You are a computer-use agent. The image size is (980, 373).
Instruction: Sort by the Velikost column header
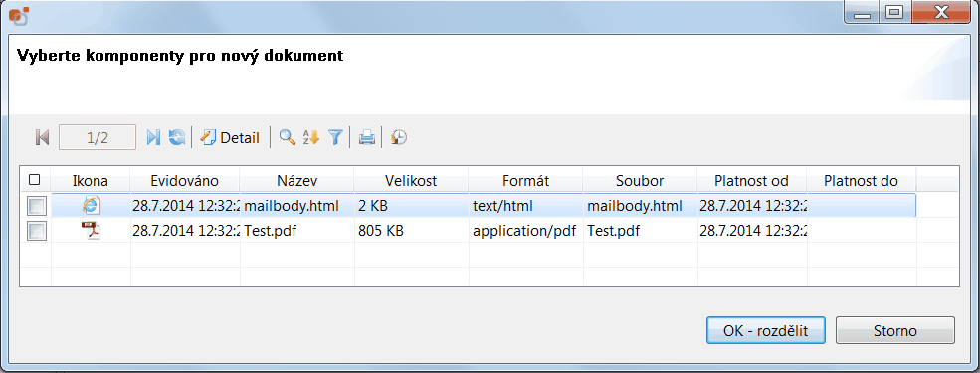point(411,181)
